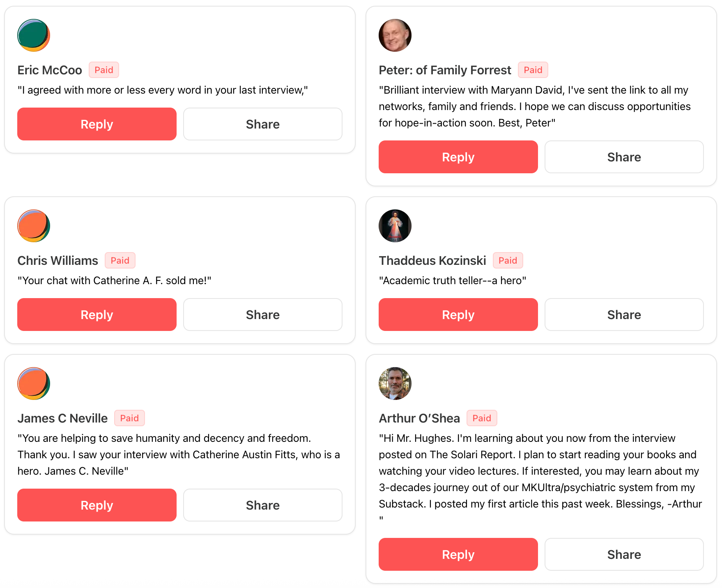The width and height of the screenshot is (722, 588).
Task: Reply to James C Neville
Action: (97, 505)
